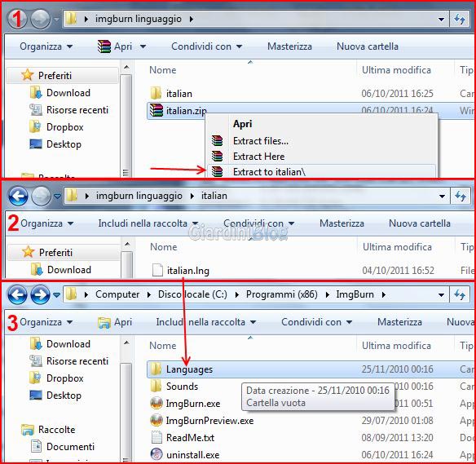Click the ReadMe.txt document icon
Screen dimensions: 476x464
[156, 437]
